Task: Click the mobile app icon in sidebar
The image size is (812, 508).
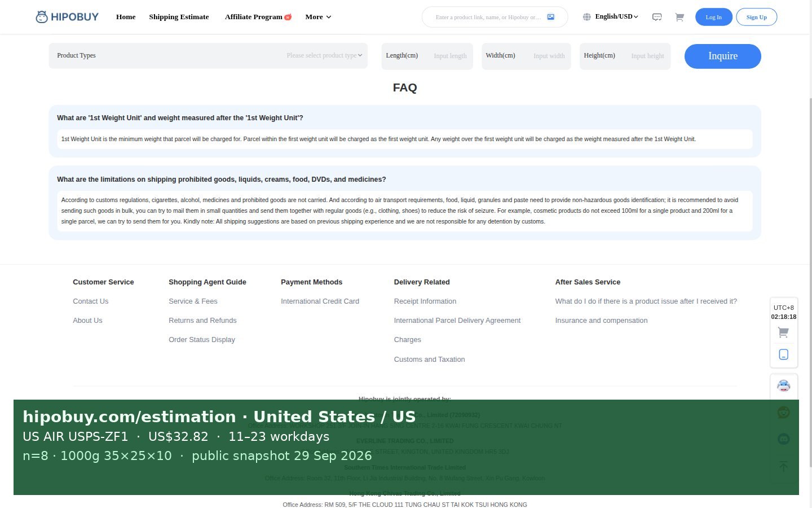Action: pos(783,354)
